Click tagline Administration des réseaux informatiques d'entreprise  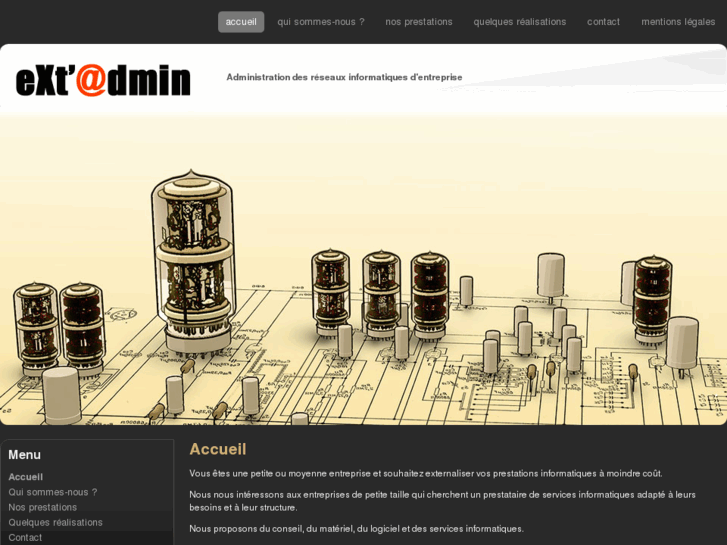click(x=344, y=77)
